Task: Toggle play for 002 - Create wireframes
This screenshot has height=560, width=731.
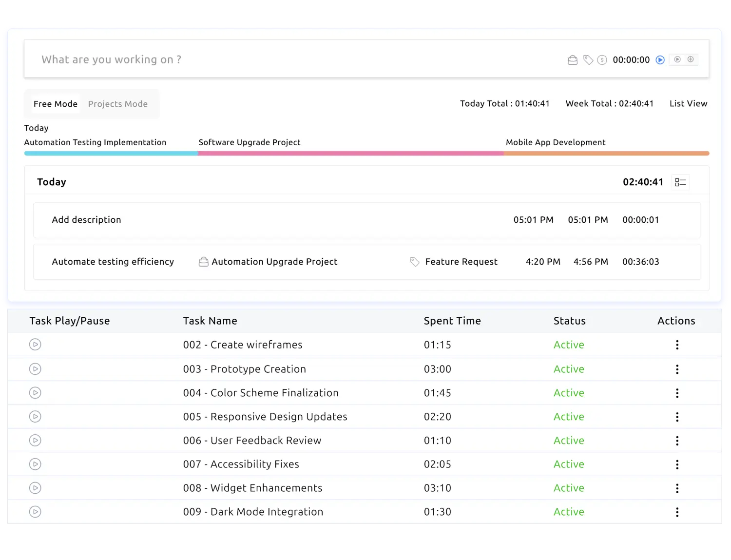Action: coord(35,345)
